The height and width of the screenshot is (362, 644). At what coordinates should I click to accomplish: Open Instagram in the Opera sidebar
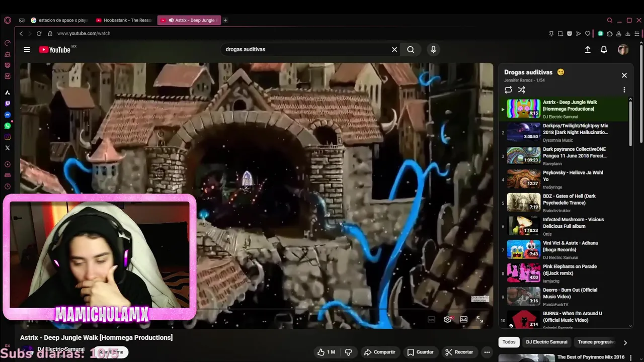pyautogui.click(x=7, y=137)
